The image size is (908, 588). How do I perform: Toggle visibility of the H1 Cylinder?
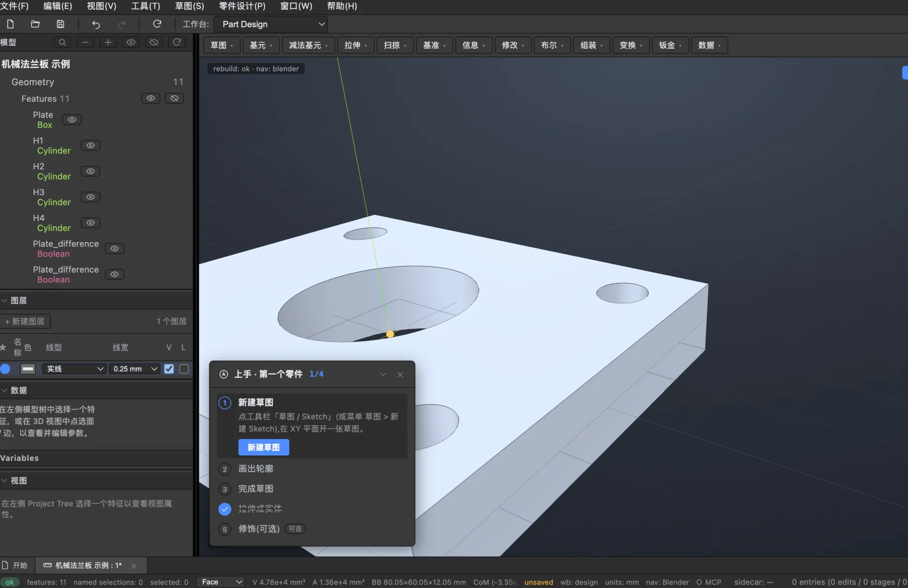(90, 145)
